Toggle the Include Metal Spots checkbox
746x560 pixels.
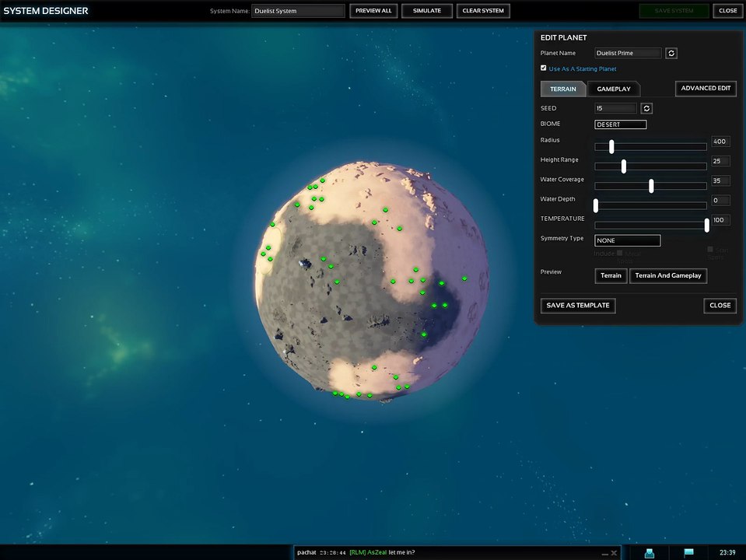[619, 253]
